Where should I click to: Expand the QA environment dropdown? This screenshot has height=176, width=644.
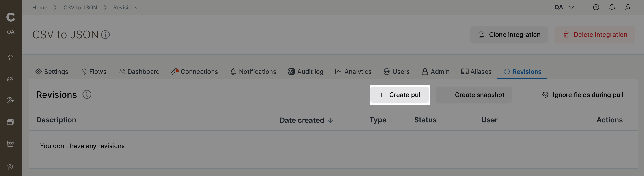564,7
